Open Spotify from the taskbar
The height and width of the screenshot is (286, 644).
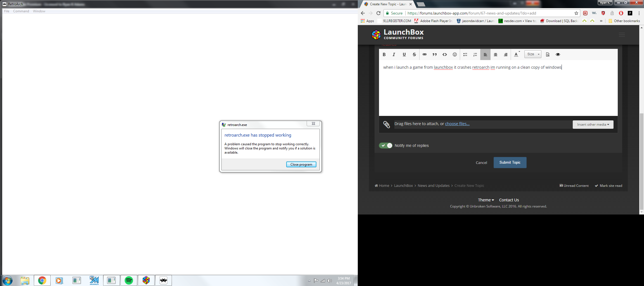coord(129,280)
